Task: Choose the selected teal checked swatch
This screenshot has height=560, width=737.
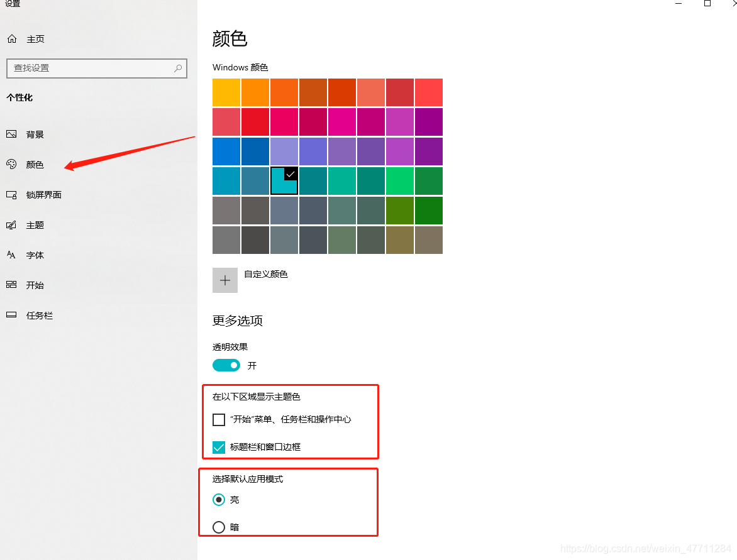Action: [284, 180]
